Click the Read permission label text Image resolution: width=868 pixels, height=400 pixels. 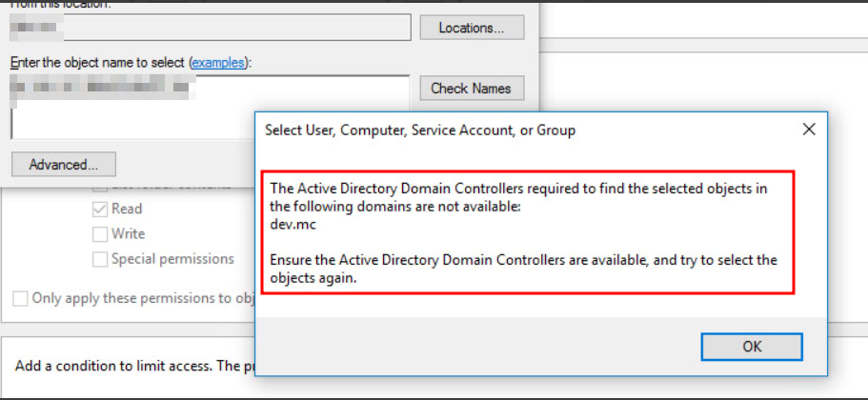(x=127, y=209)
